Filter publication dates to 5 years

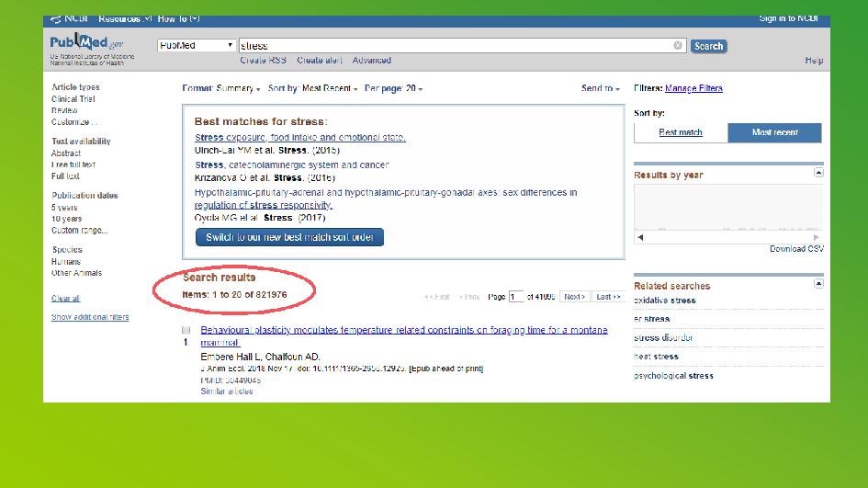(x=64, y=208)
